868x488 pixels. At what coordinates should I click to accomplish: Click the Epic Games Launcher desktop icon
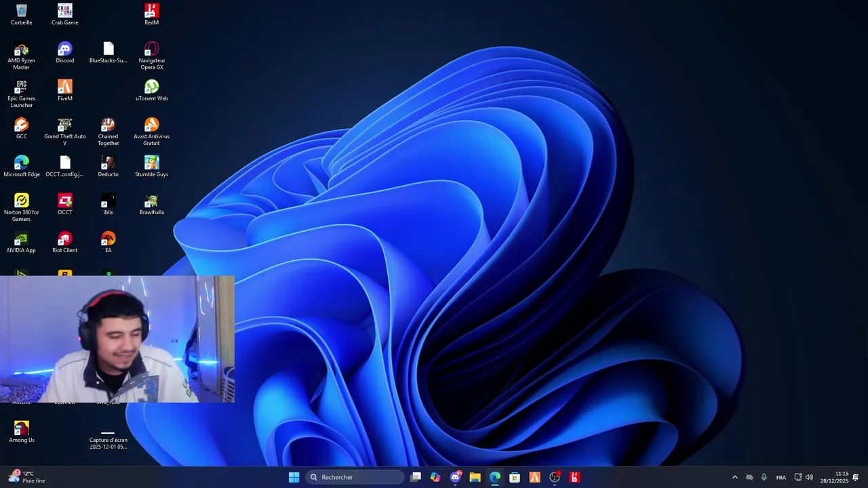[22, 94]
